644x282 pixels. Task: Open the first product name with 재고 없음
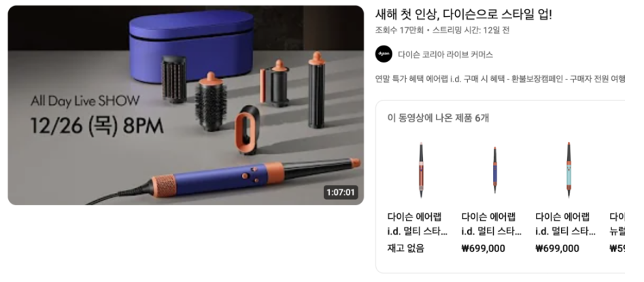tap(418, 224)
